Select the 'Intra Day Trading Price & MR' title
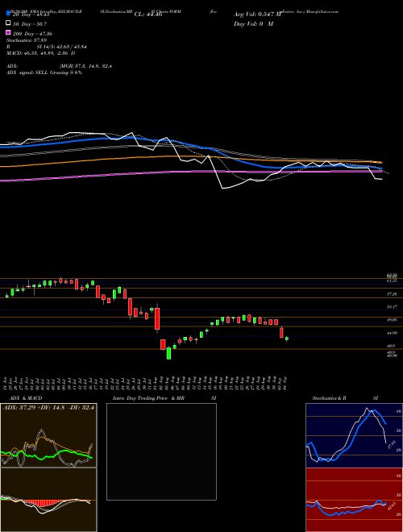The width and height of the screenshot is (403, 532). point(148,398)
